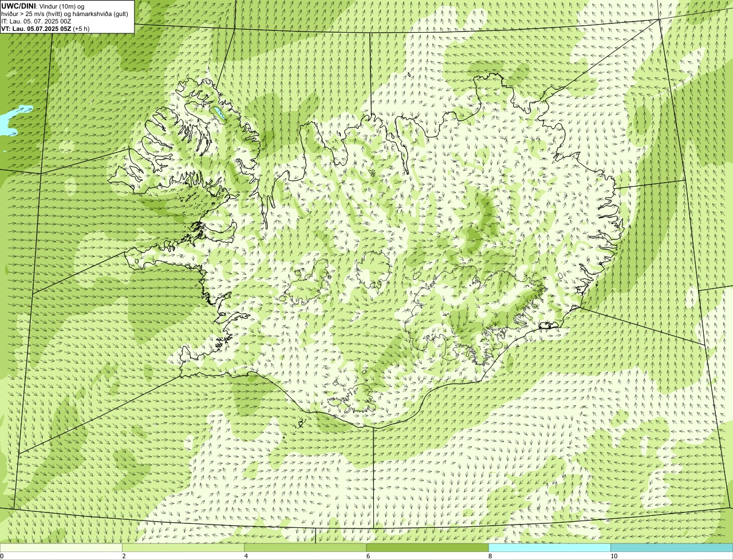The image size is (733, 560).
Task: Click the '10' label on the color scale
Action: (x=613, y=556)
